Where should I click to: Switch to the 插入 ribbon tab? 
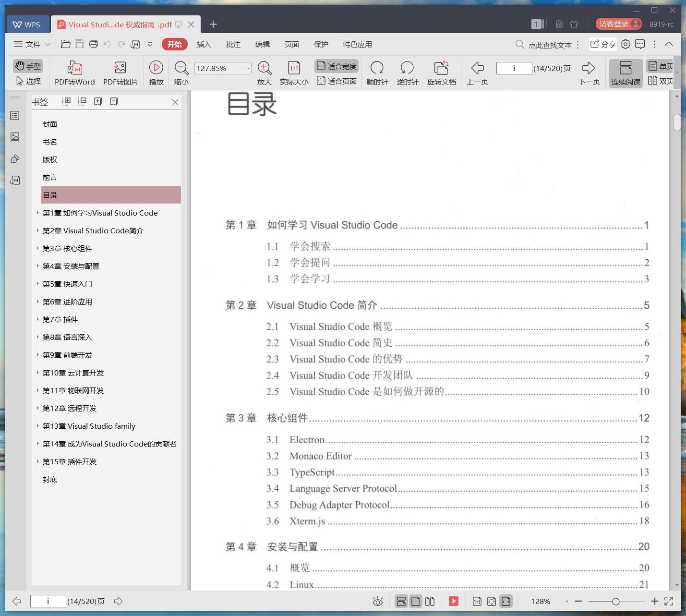[x=204, y=44]
